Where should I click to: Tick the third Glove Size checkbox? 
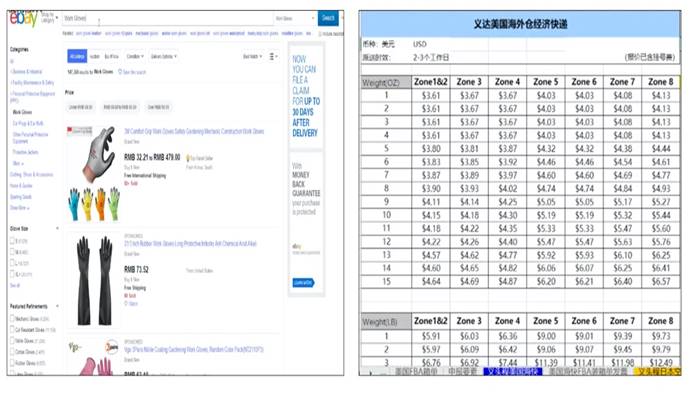point(12,263)
